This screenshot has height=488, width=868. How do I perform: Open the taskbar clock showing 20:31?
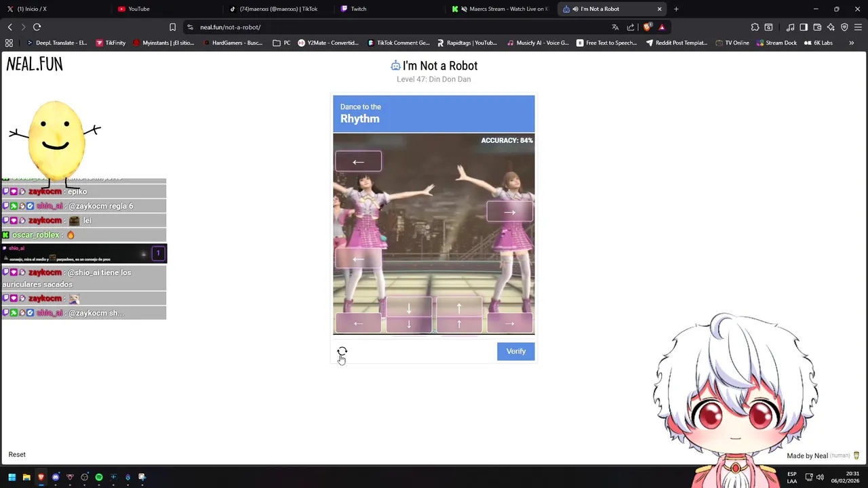[845, 477]
